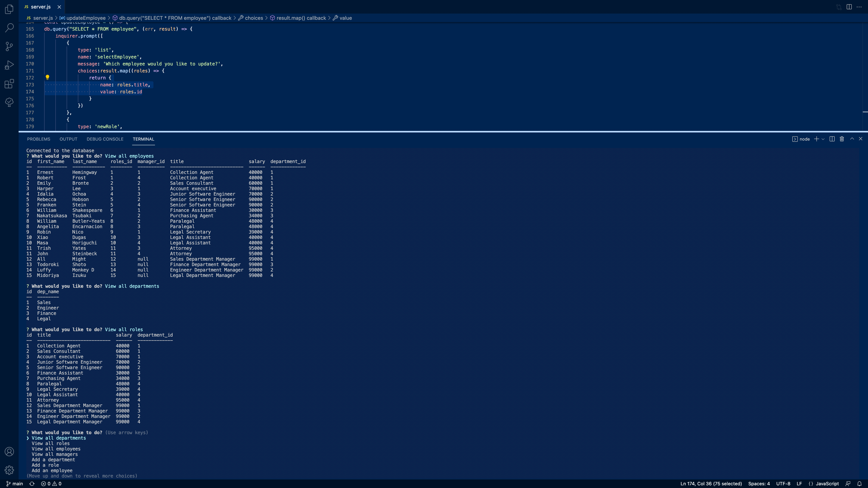This screenshot has width=868, height=488.
Task: Open the Search view in activity bar
Action: [x=9, y=28]
